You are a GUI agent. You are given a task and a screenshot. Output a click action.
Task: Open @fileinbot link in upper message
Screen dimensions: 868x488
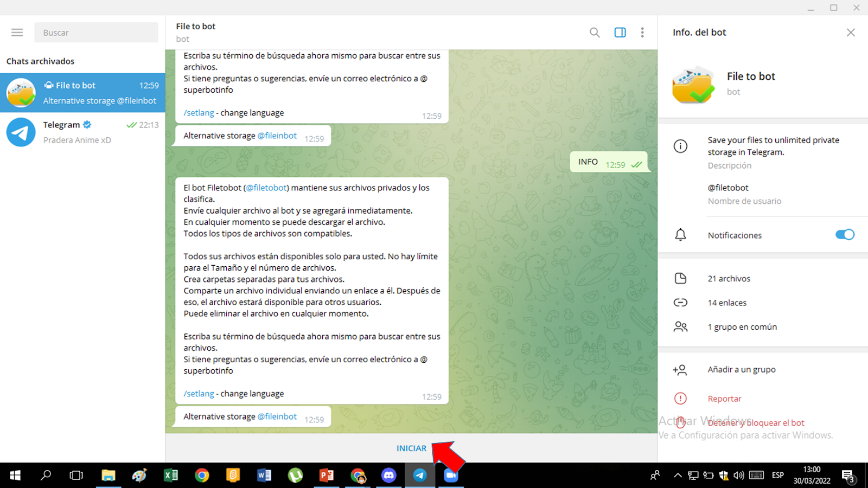coord(277,136)
